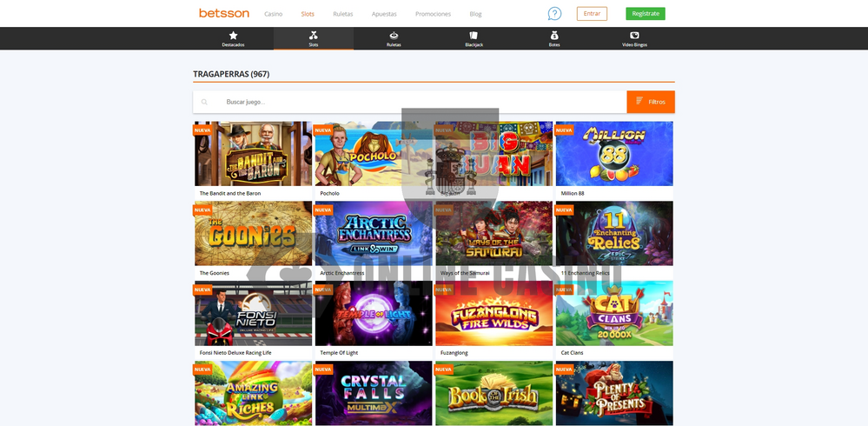
Task: Launch Ways of the Samurai slot
Action: (494, 233)
